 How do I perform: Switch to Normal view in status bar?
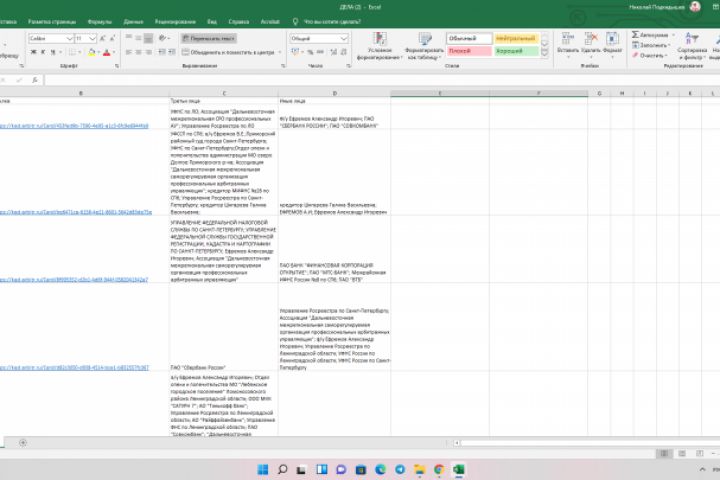(x=664, y=453)
